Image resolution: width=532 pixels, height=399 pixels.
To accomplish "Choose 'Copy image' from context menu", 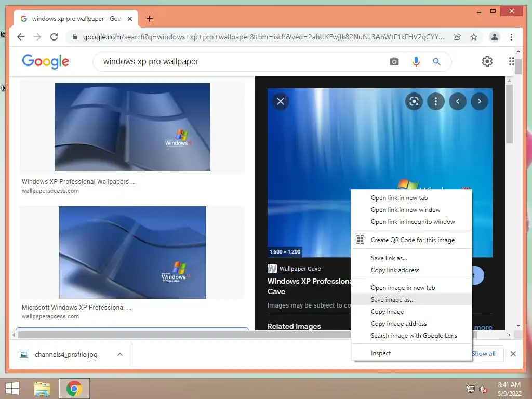I will click(x=411, y=312).
